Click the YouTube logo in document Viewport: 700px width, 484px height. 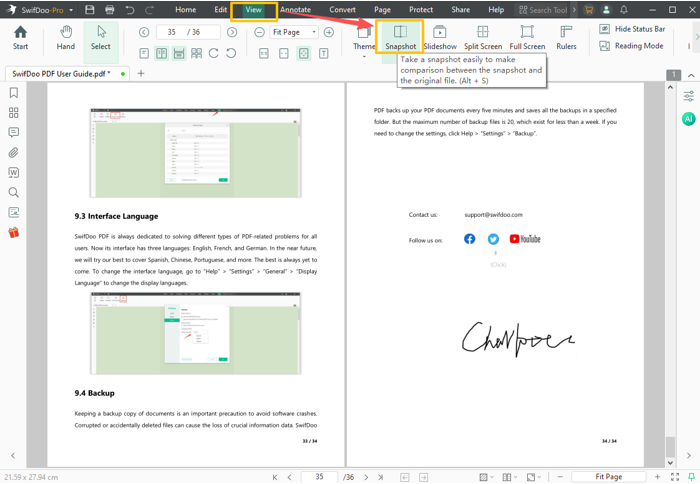525,239
